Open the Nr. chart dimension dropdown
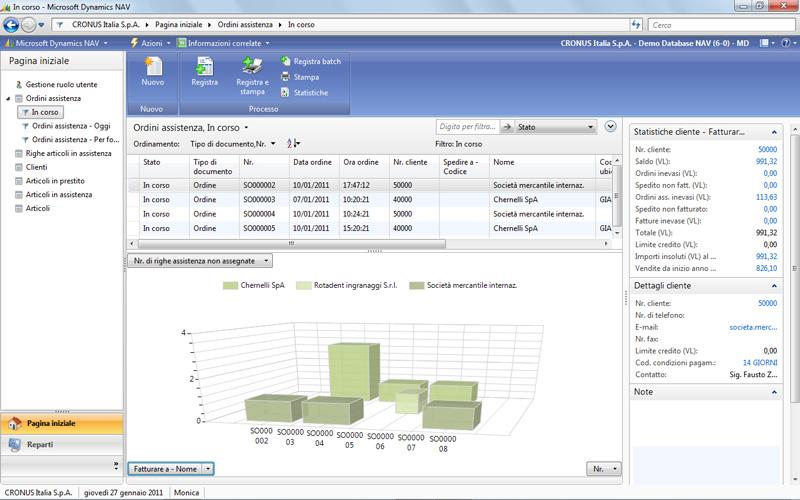This screenshot has width=800, height=500. point(604,468)
